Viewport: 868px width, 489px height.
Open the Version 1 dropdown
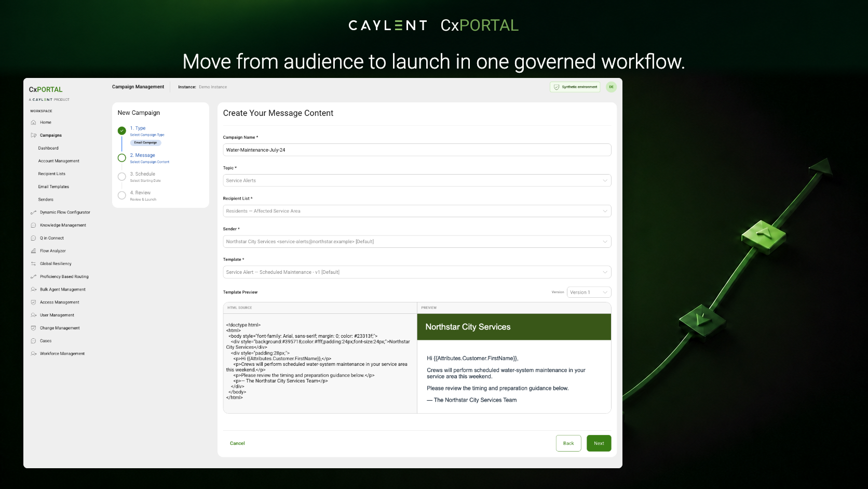[x=589, y=292]
